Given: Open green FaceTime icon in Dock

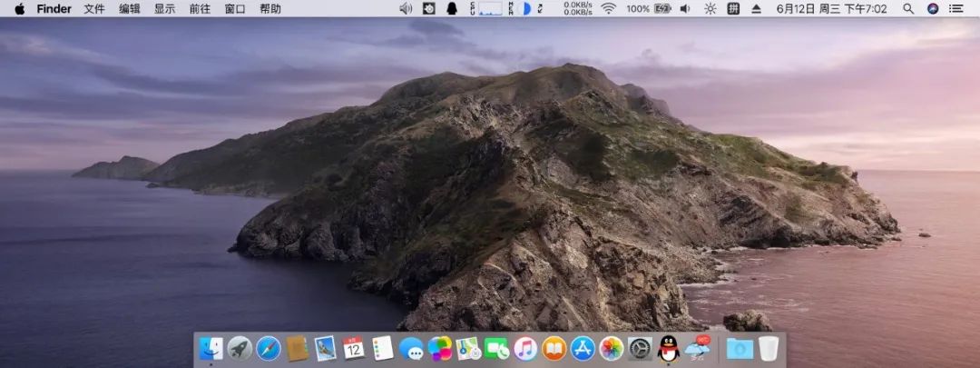Looking at the screenshot, I should 497,349.
